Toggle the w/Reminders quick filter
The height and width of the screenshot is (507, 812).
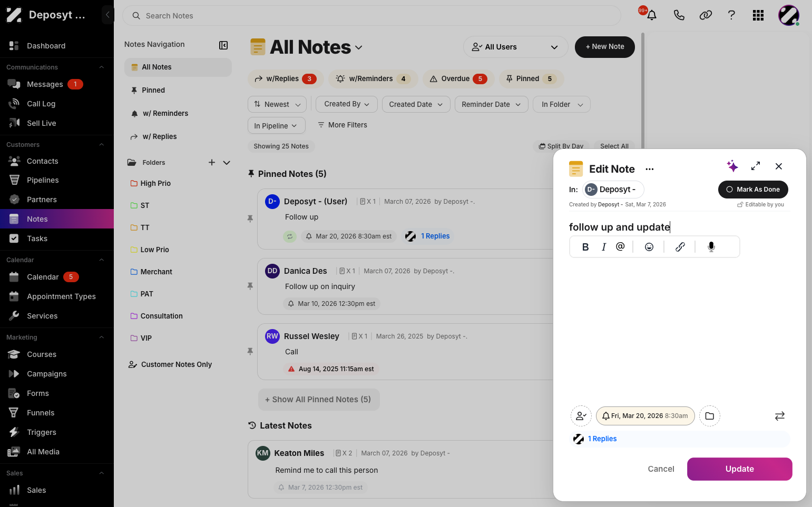point(373,79)
